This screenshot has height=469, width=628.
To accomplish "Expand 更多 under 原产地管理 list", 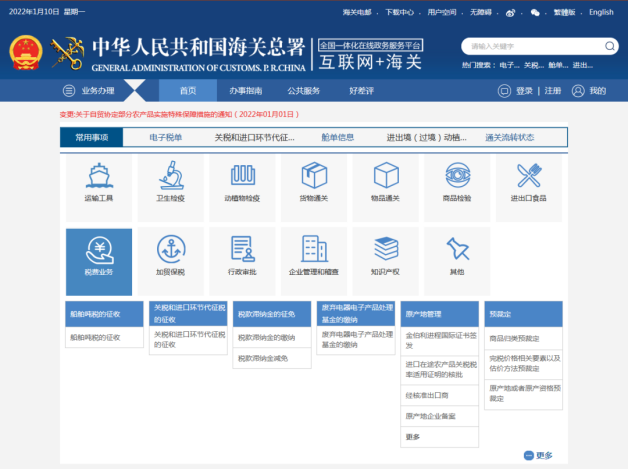I will [x=413, y=437].
